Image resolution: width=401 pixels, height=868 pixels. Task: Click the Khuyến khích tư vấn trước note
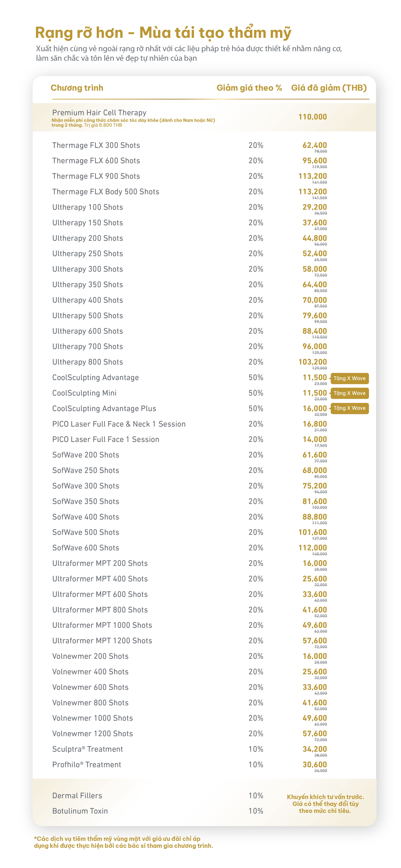coord(325,804)
